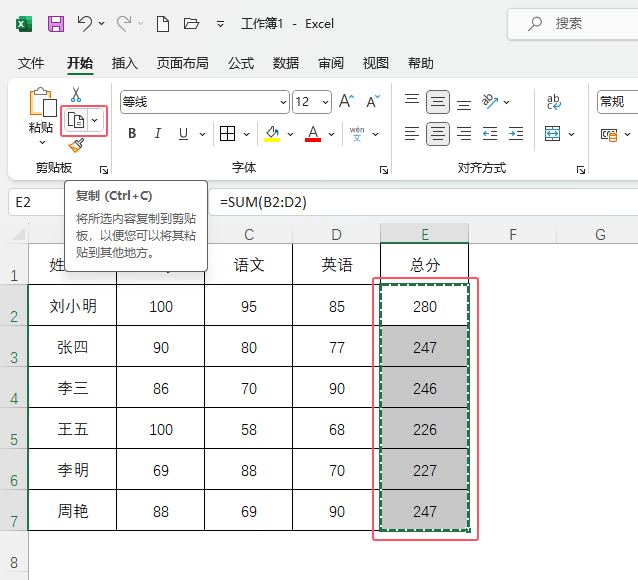Image resolution: width=638 pixels, height=580 pixels.
Task: Click the formula bar with =SUM(B2:D2)
Action: 423,202
